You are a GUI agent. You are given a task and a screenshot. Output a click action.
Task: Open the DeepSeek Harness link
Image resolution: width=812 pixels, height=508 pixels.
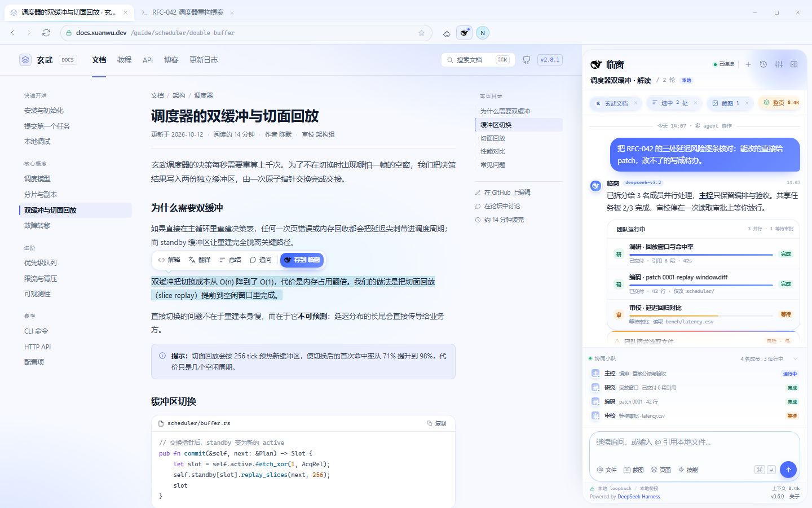(x=638, y=497)
